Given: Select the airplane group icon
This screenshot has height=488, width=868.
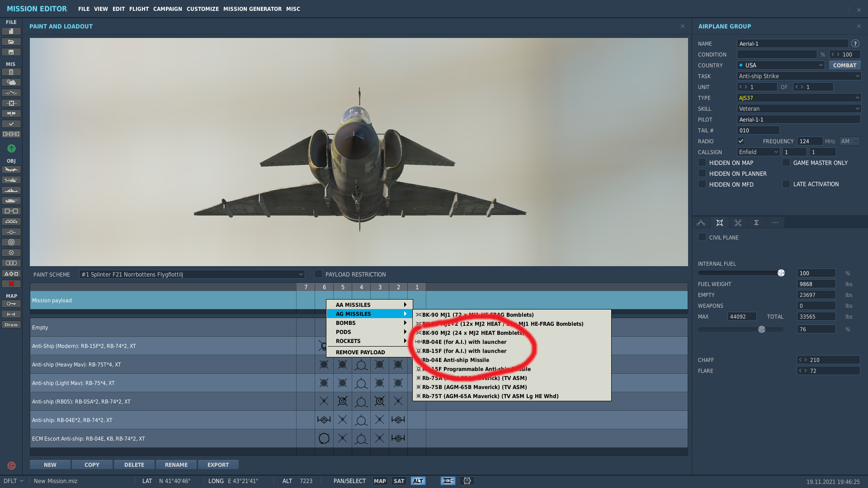Looking at the screenshot, I should (x=11, y=169).
